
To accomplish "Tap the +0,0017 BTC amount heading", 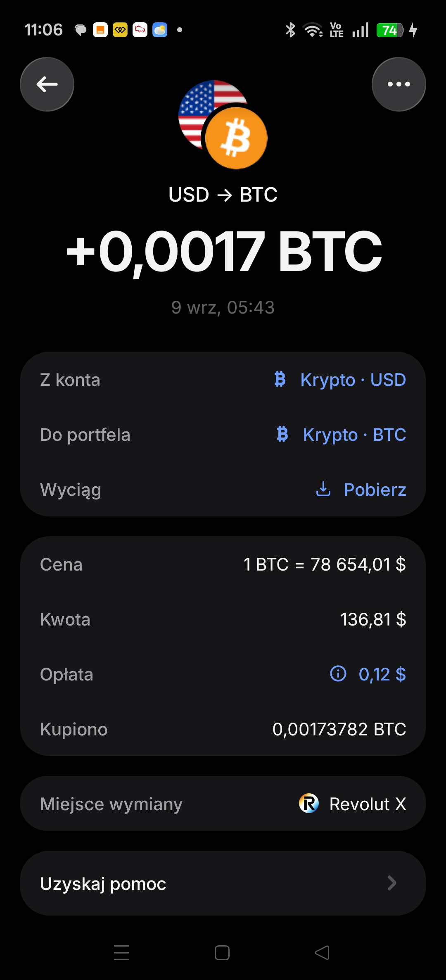I will [x=224, y=252].
